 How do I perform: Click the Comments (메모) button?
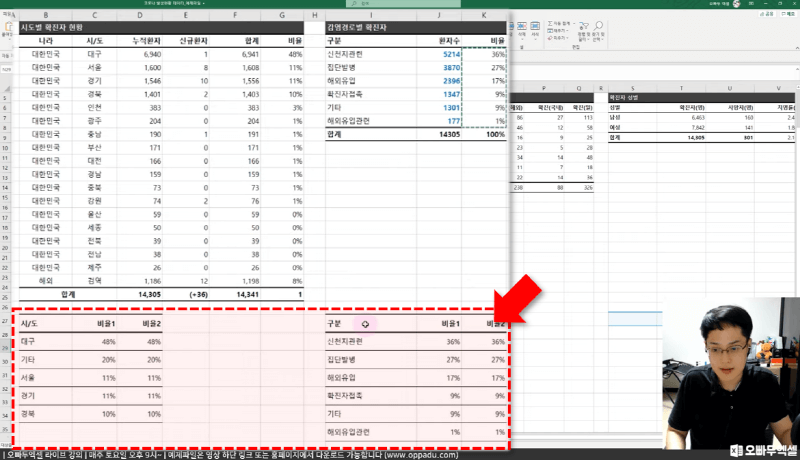pyautogui.click(x=789, y=14)
